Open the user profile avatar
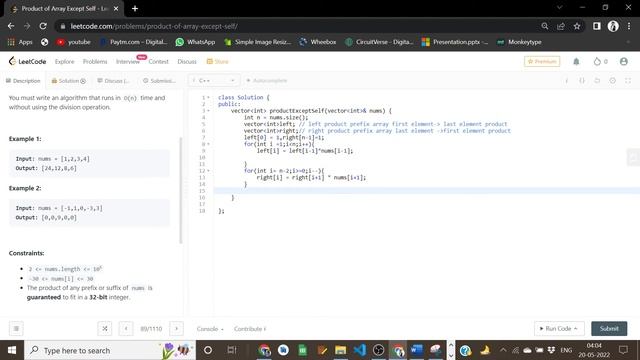The width and height of the screenshot is (640, 360). click(624, 61)
